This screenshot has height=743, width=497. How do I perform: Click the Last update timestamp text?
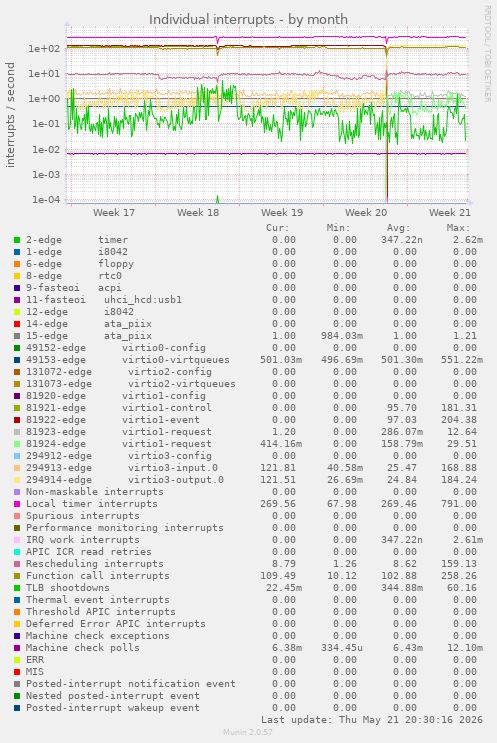point(372,720)
